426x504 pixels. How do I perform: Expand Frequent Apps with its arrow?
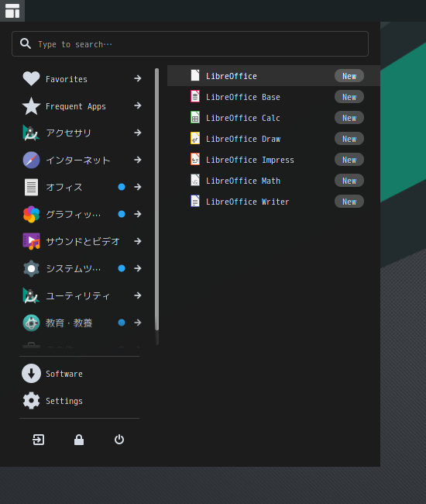[x=138, y=105]
